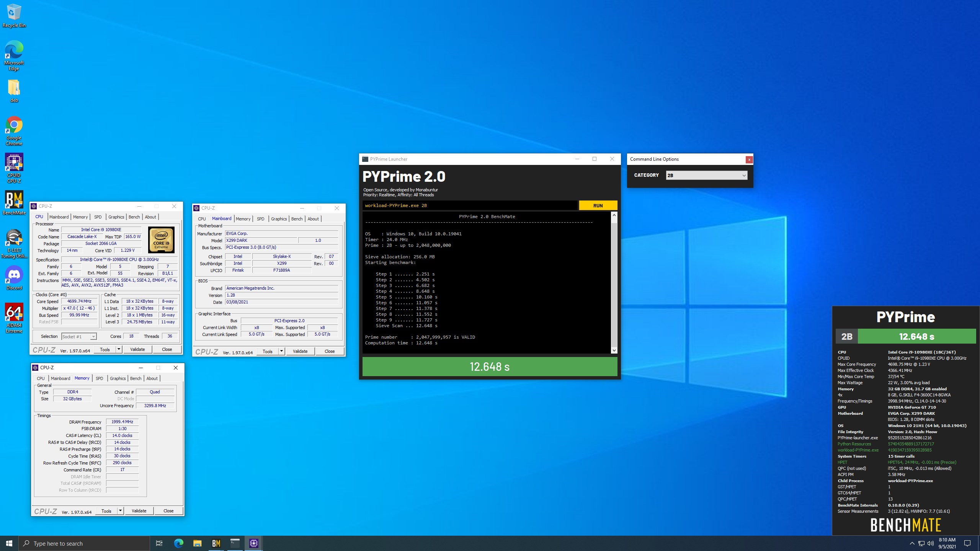This screenshot has height=551, width=980.
Task: Click the Windows Start button
Action: click(x=9, y=543)
